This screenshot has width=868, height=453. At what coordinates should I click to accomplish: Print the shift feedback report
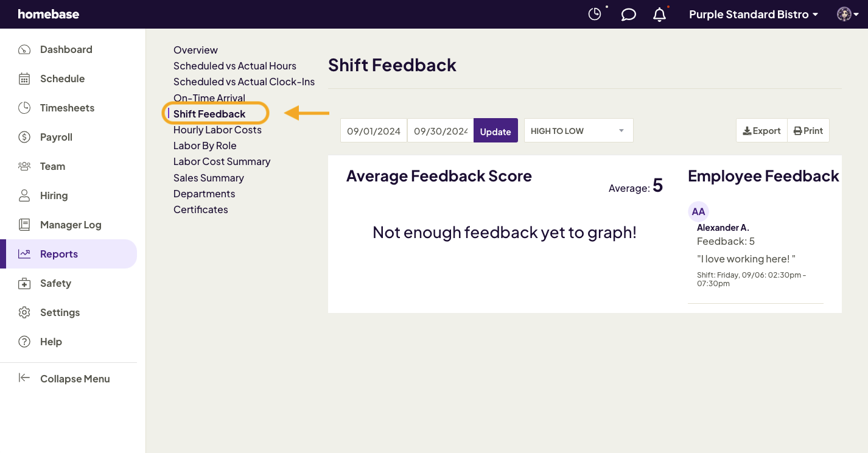[808, 130]
